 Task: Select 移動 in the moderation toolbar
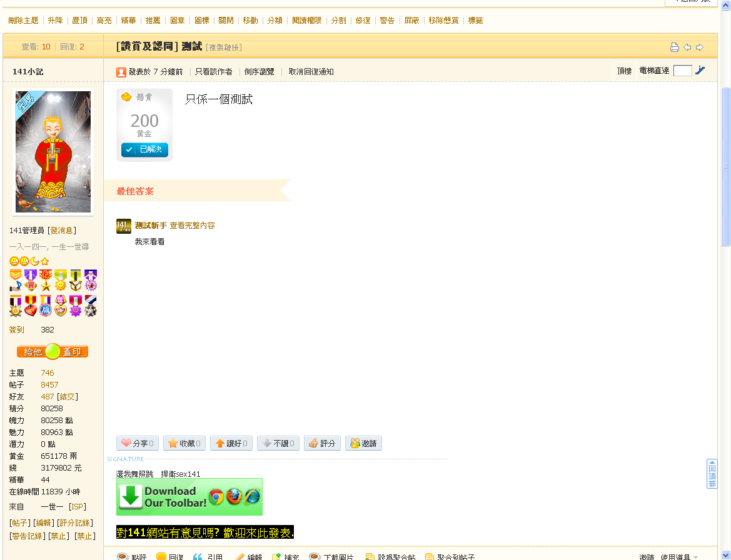250,20
